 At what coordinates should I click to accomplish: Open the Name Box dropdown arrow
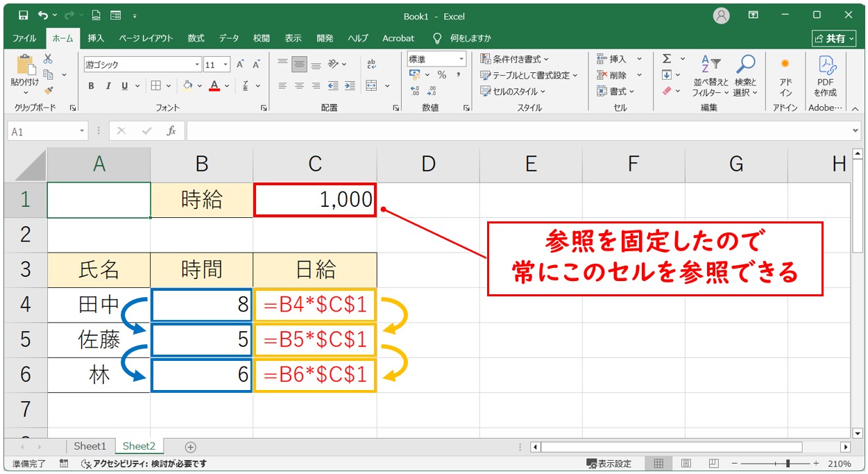click(x=83, y=131)
